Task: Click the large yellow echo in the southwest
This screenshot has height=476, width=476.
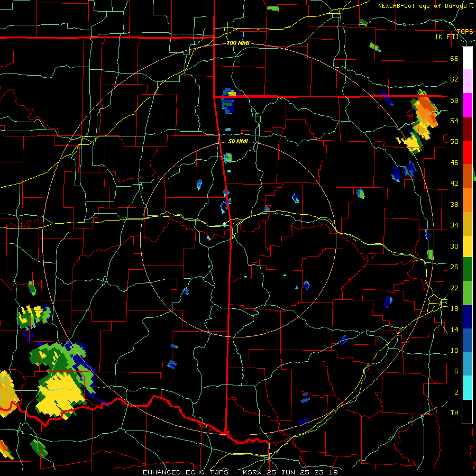Action: 61,395
